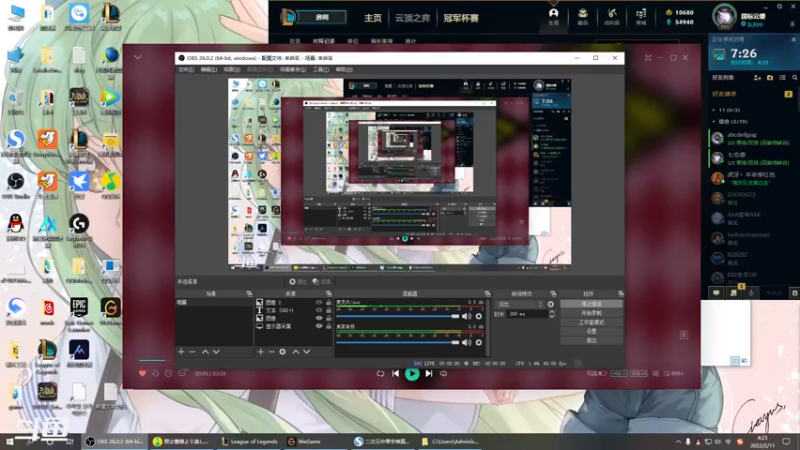Toggle lock on source 文本 (GDI+)

(x=329, y=310)
